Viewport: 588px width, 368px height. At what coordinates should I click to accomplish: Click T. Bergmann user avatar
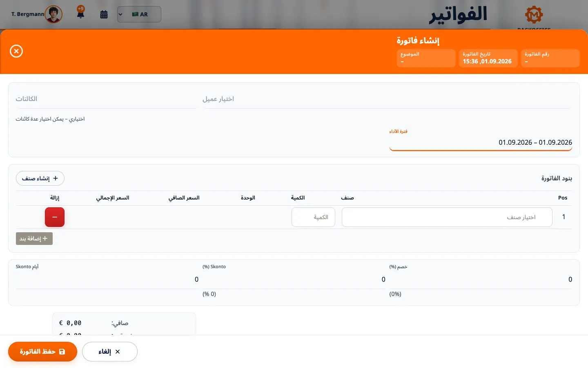point(53,14)
